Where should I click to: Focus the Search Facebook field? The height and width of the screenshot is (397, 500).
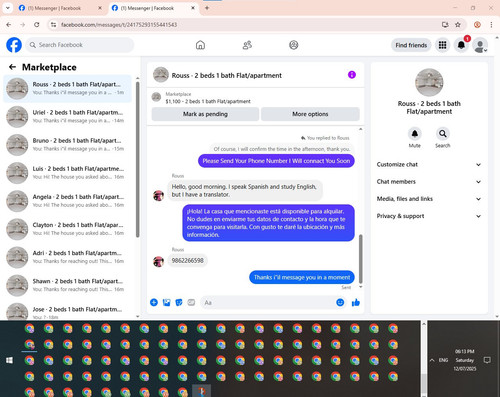click(80, 45)
